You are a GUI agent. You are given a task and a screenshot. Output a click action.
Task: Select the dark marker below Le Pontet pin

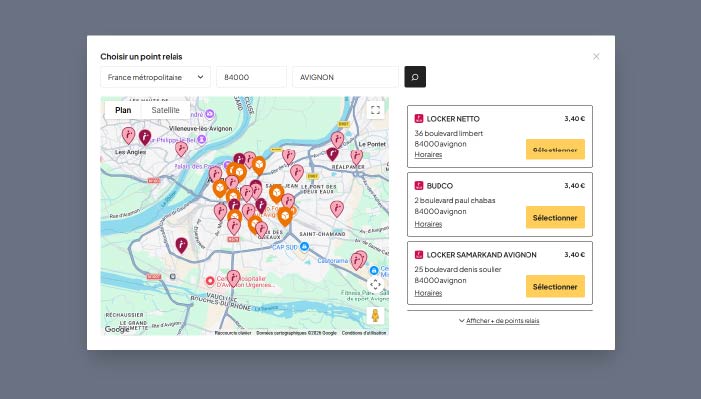[x=332, y=154]
